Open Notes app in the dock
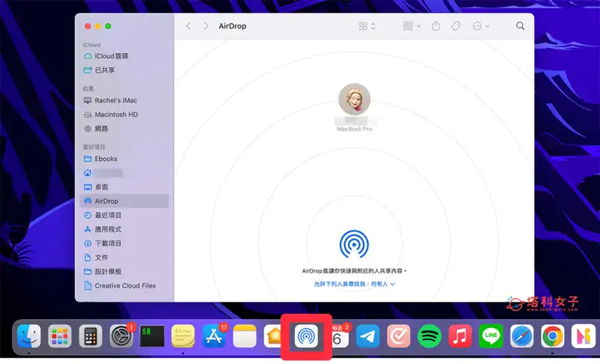Image resolution: width=600 pixels, height=364 pixels. [x=244, y=336]
